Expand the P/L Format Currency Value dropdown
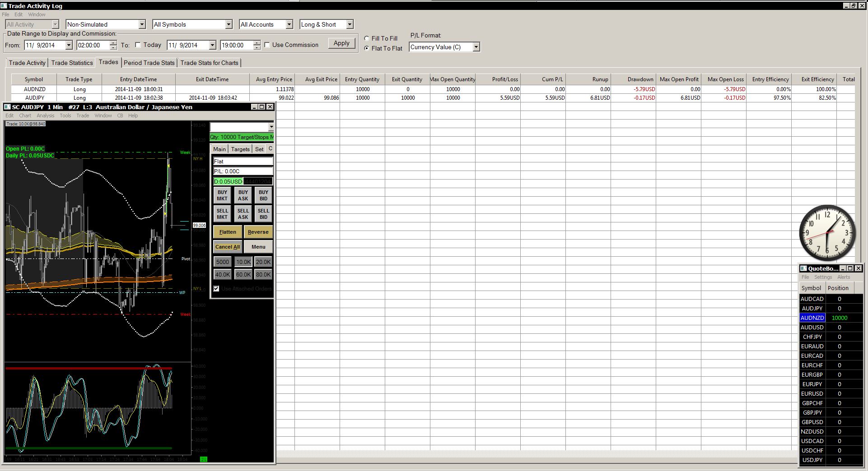The height and width of the screenshot is (471, 868). click(x=476, y=47)
